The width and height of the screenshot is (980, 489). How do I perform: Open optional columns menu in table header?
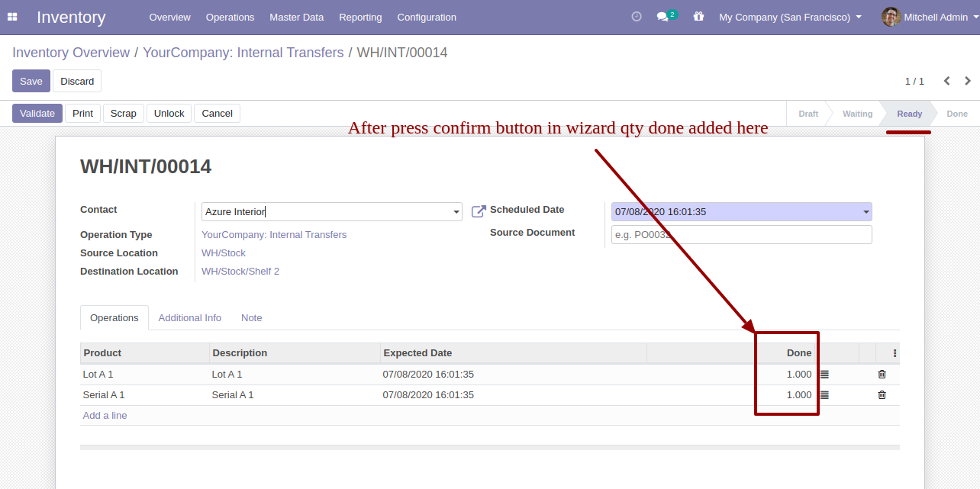coord(895,353)
